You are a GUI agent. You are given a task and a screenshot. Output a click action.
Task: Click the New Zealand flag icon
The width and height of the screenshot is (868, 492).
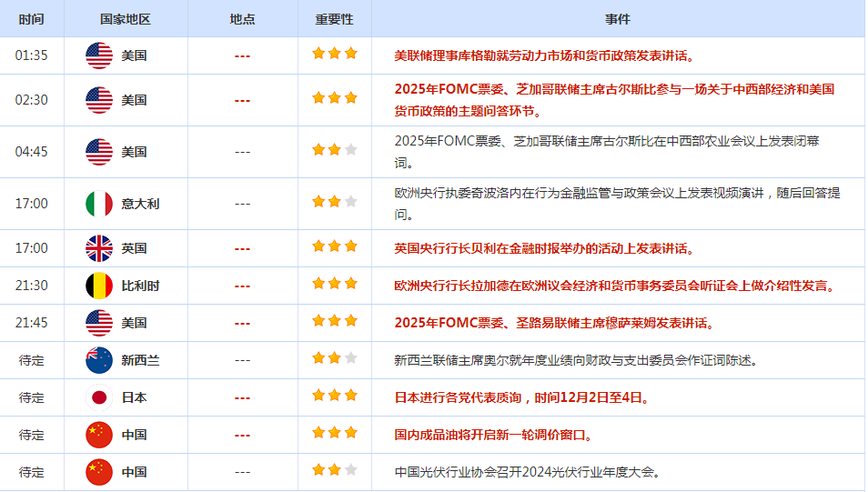(x=98, y=360)
